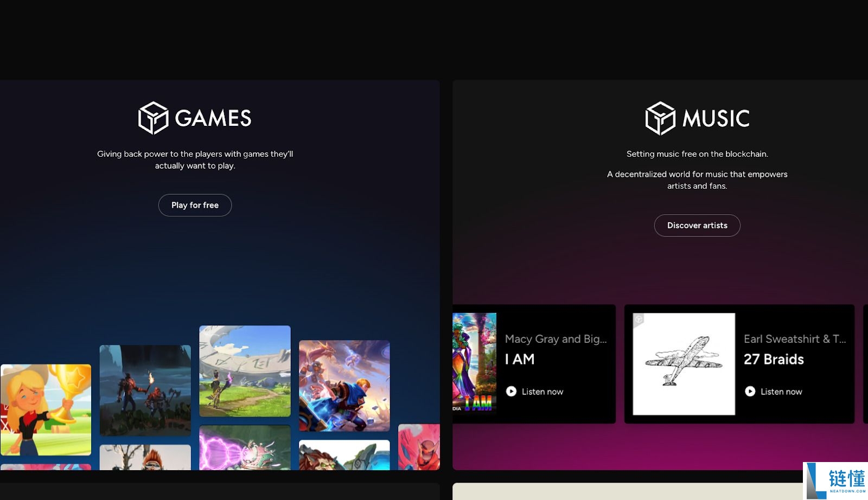Click the GAMES heading text
The width and height of the screenshot is (868, 500).
pos(213,118)
